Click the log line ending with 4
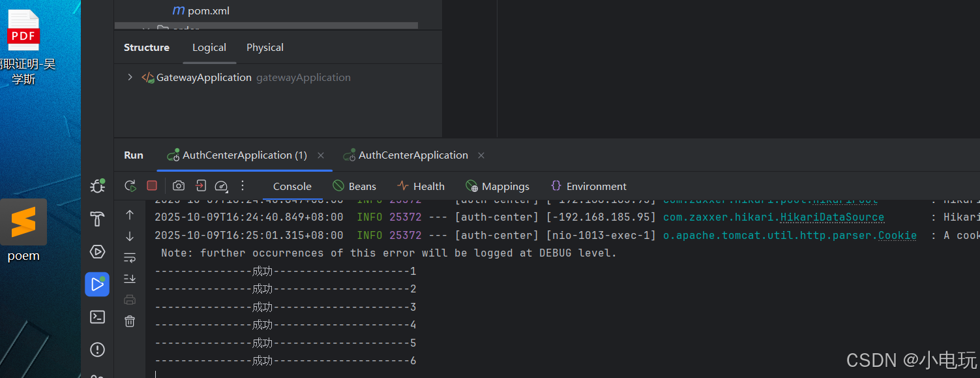This screenshot has height=378, width=980. point(286,325)
